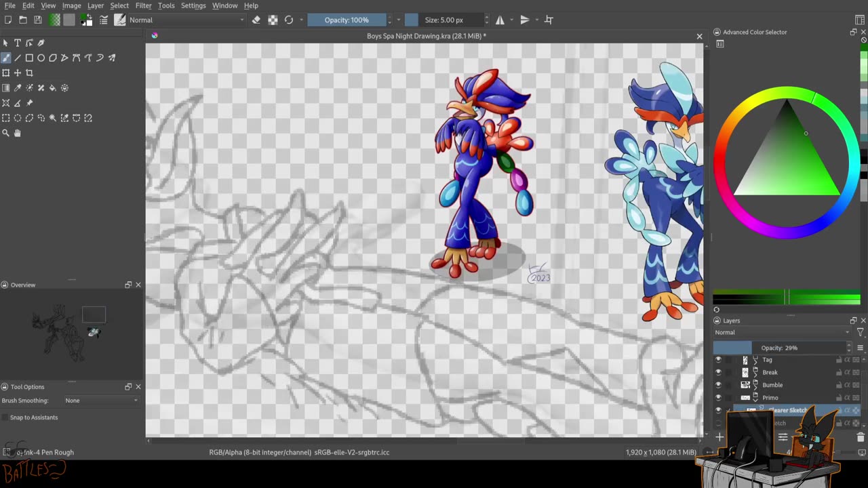This screenshot has height=488, width=868.
Task: Select the Text tool in toolbox
Action: [18, 43]
